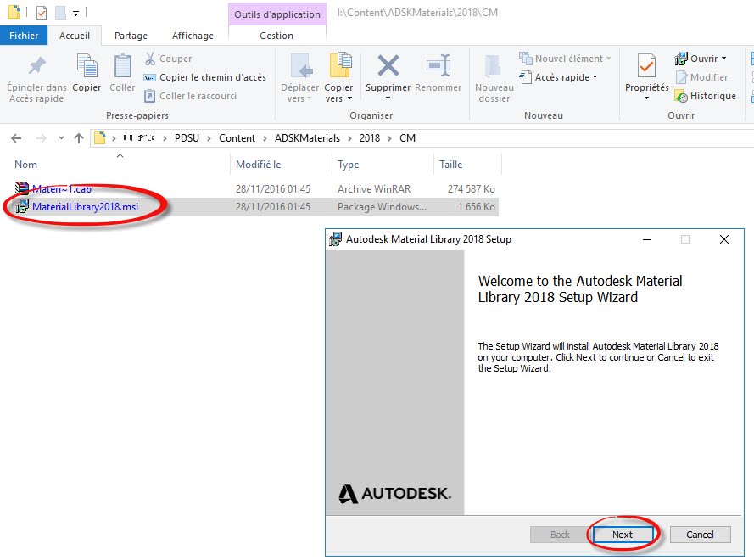Click the Historique command
The width and height of the screenshot is (754, 560).
tap(706, 96)
